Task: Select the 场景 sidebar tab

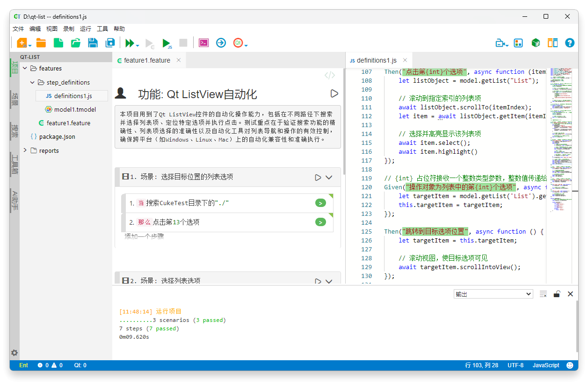Action: pyautogui.click(x=15, y=99)
